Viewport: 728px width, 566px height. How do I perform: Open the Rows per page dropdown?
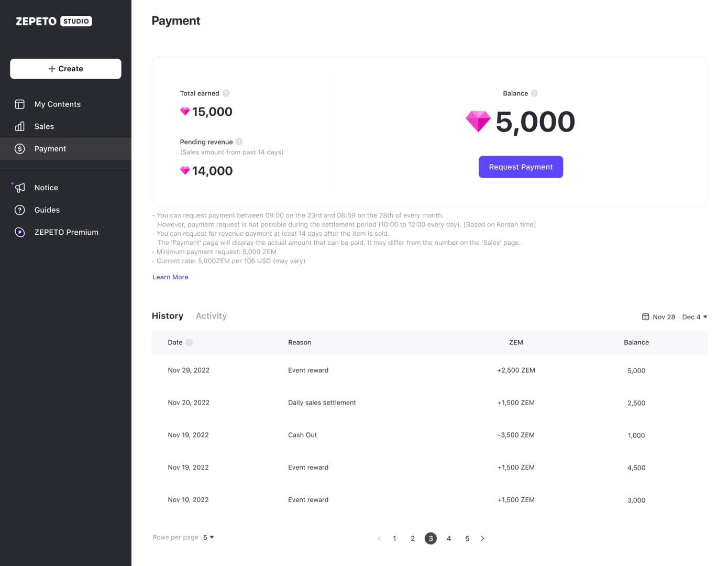(x=208, y=537)
